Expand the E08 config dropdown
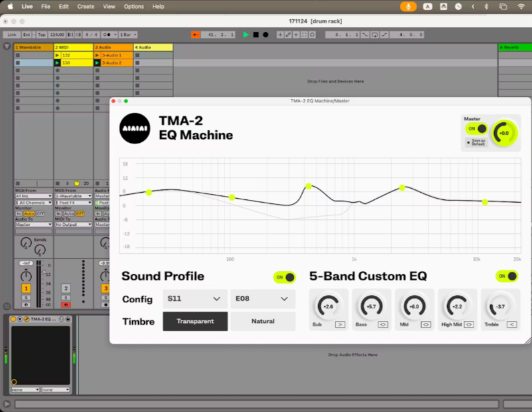 click(x=262, y=299)
